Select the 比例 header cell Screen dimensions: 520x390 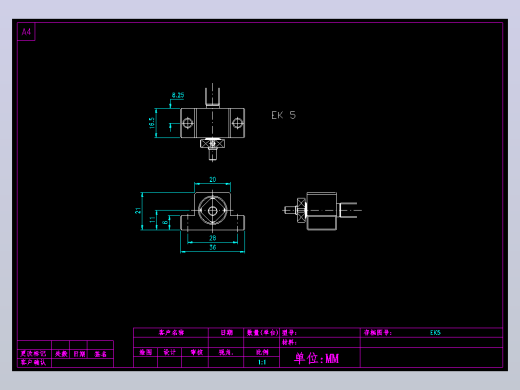tap(262, 352)
